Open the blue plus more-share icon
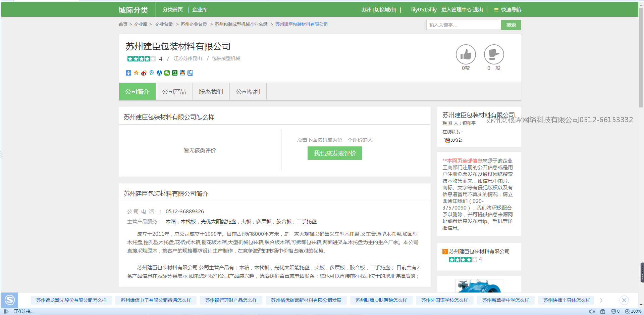 pyautogui.click(x=128, y=73)
